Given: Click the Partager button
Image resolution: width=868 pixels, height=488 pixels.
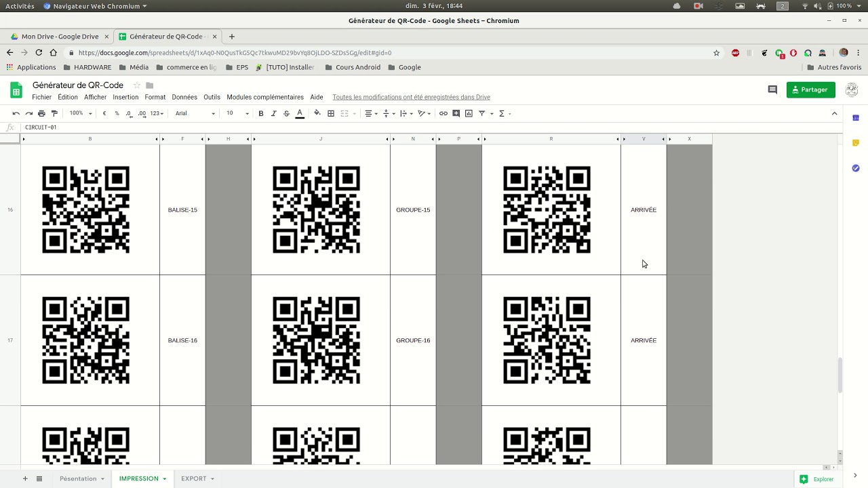Looking at the screenshot, I should pos(810,89).
